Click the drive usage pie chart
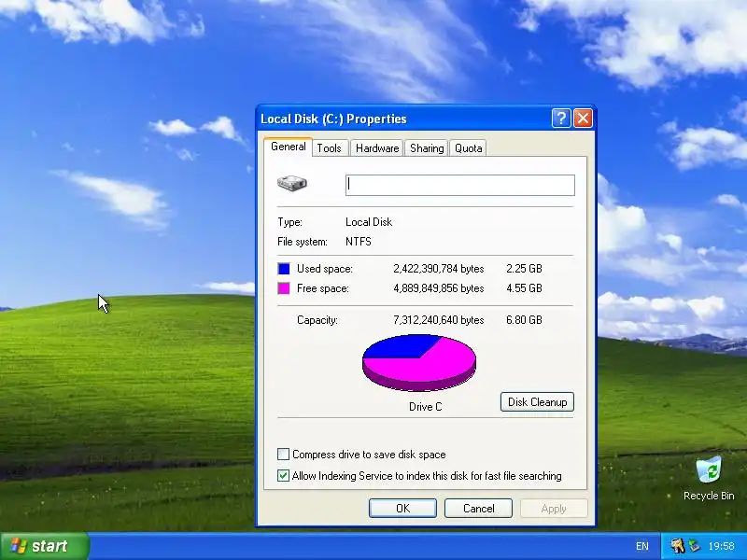 point(419,363)
